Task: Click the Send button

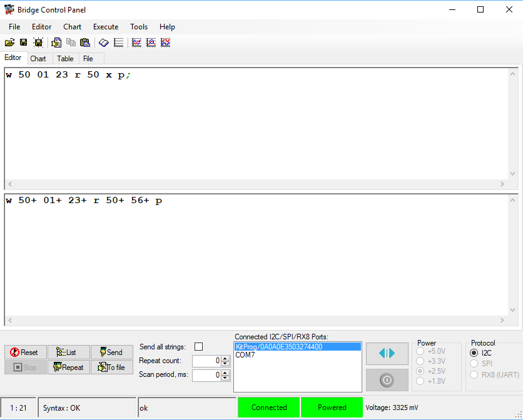Action: (x=112, y=352)
